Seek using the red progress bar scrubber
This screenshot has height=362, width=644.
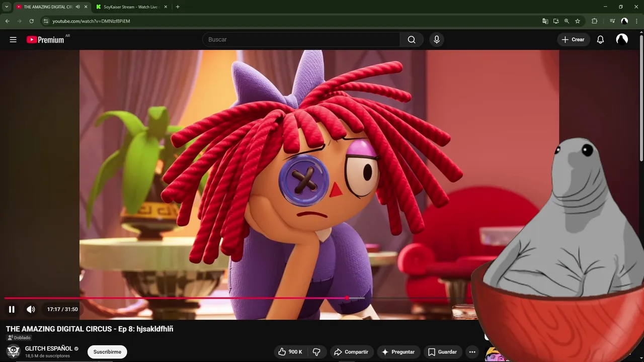[347, 298]
